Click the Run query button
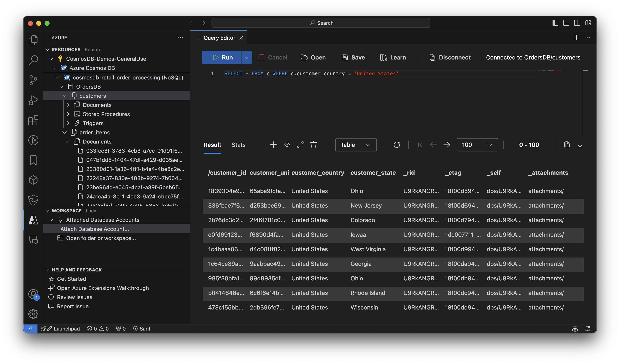The height and width of the screenshot is (364, 620). [x=222, y=57]
